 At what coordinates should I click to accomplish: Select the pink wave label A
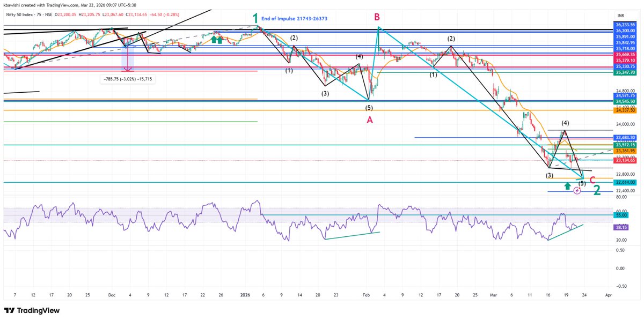370,121
